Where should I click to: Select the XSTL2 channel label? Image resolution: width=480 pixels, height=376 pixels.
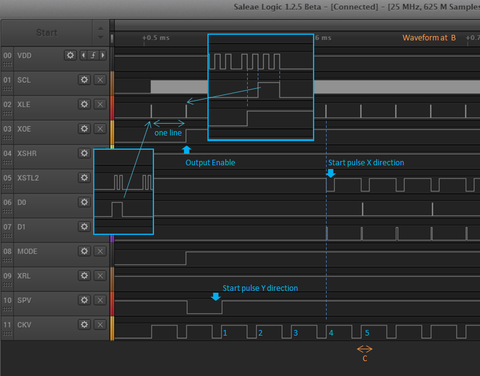(x=28, y=178)
